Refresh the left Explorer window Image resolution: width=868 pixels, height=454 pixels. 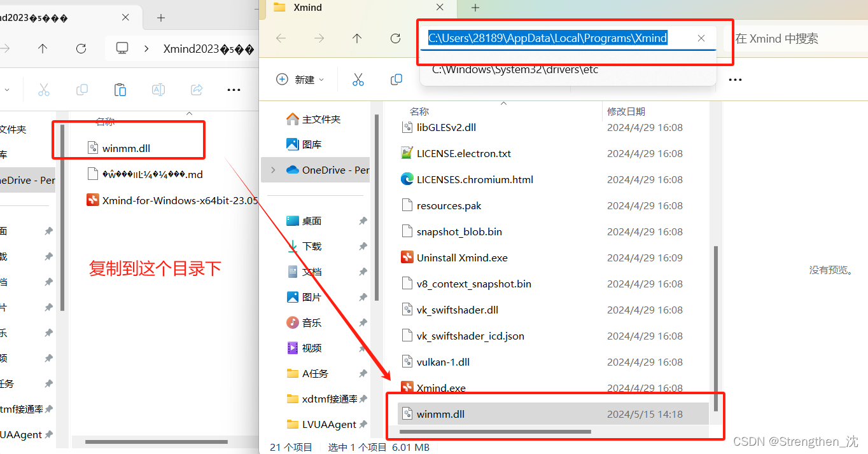(81, 48)
